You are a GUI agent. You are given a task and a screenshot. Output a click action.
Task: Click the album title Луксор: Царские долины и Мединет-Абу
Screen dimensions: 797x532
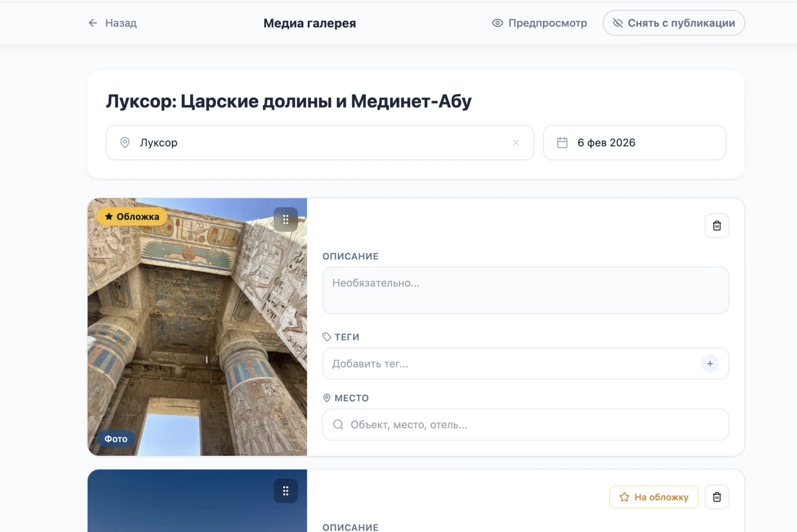coord(288,101)
